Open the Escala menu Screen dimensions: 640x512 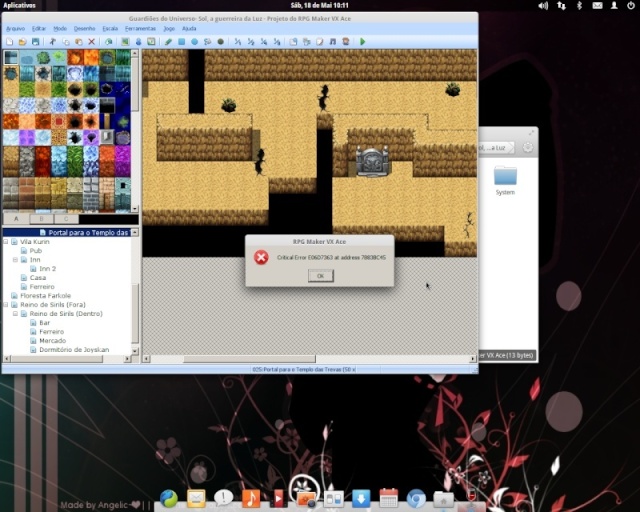pyautogui.click(x=110, y=29)
